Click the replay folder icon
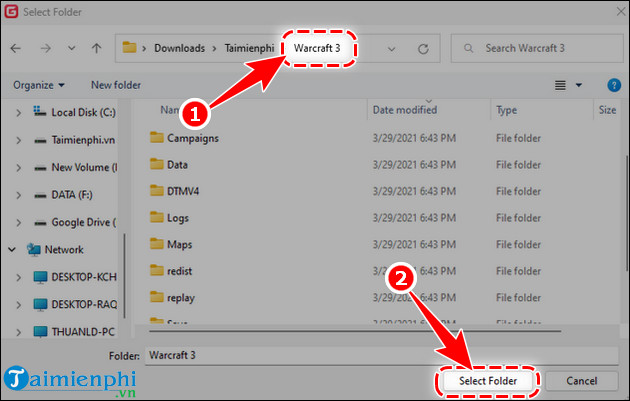This screenshot has height=401, width=630. click(x=157, y=297)
